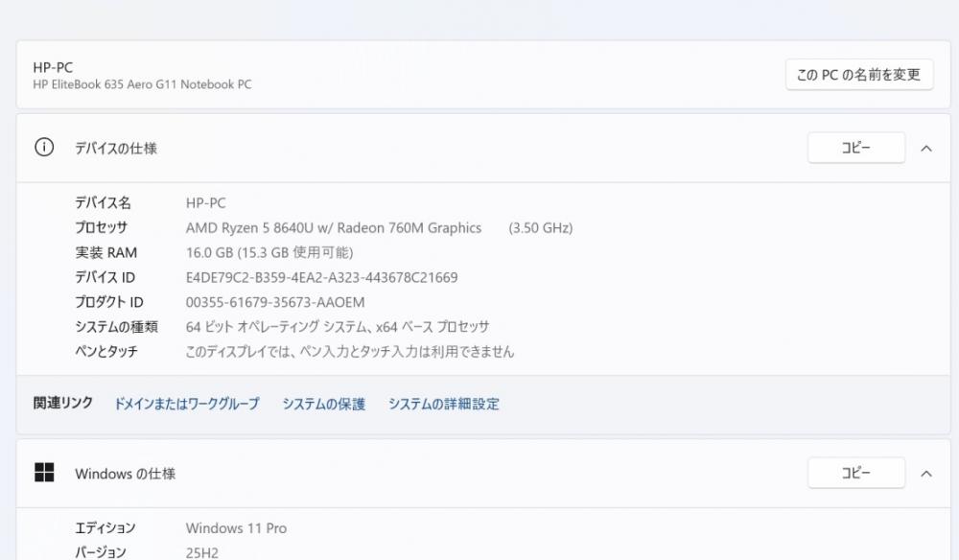Copy the device specifications
This screenshot has height=560, width=959.
(x=856, y=148)
